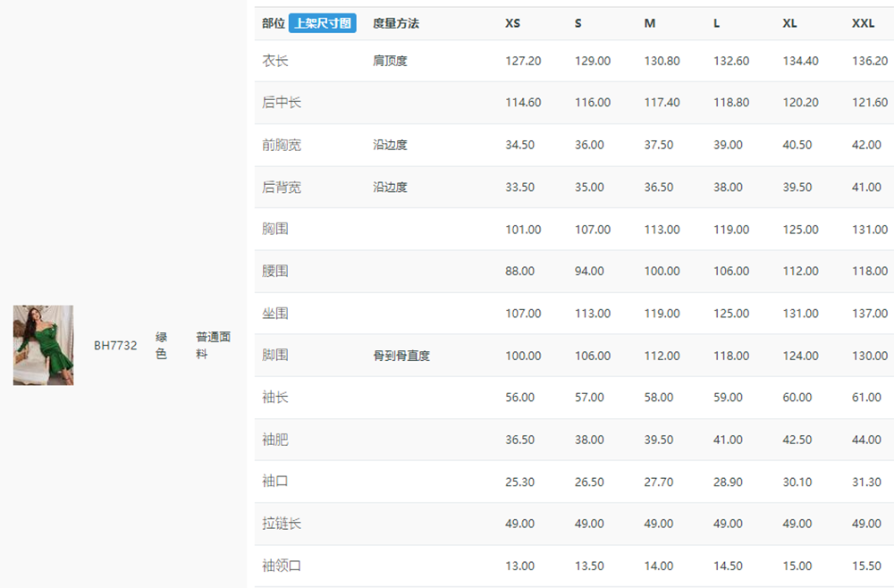The image size is (894, 588).
Task: Click the S size column header
Action: coord(578,23)
